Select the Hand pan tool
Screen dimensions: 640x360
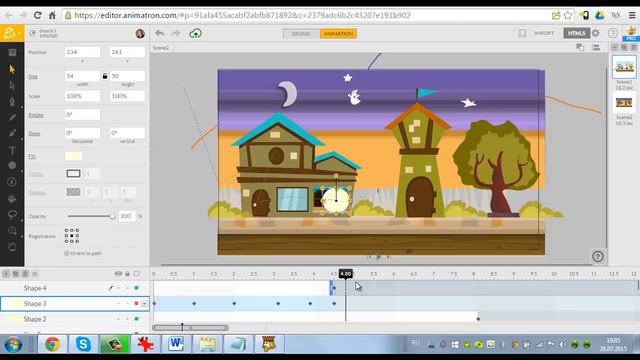click(12, 247)
